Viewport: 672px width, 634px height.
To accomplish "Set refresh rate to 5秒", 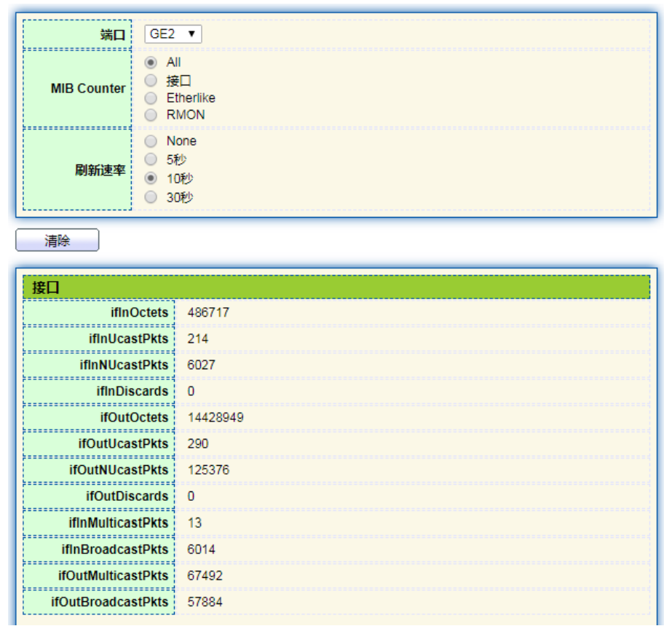I will point(151,159).
